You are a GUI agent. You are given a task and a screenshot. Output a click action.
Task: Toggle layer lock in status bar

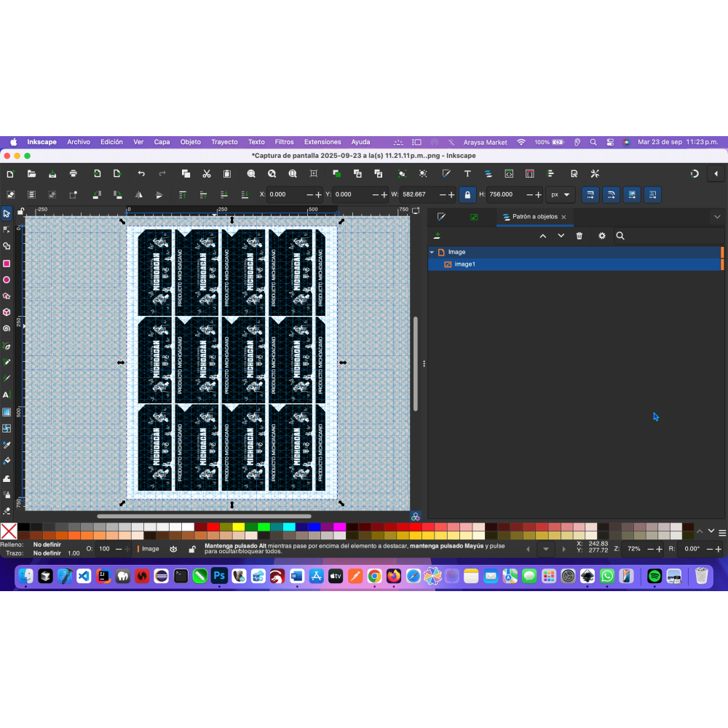191,549
